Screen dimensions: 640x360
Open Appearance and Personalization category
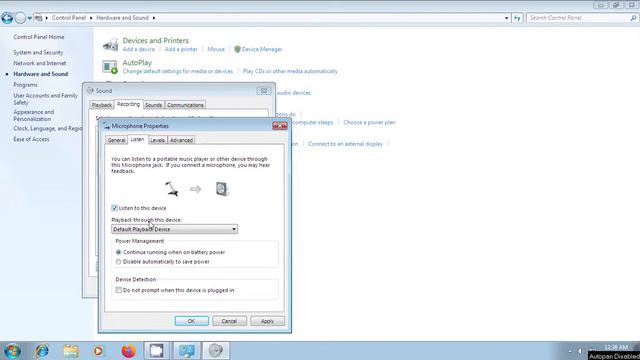coord(33,116)
